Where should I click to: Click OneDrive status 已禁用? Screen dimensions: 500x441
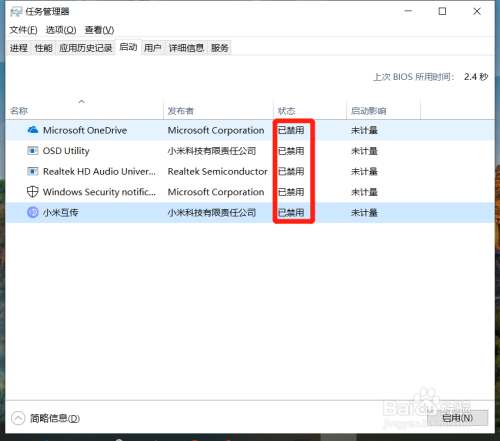[x=291, y=130]
